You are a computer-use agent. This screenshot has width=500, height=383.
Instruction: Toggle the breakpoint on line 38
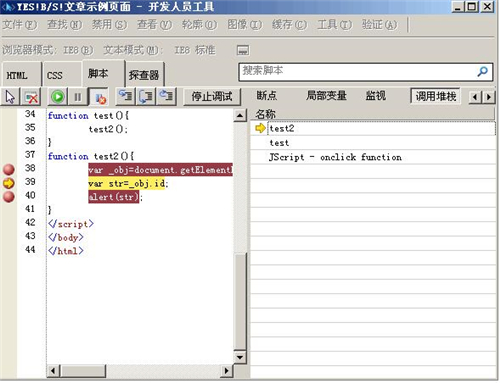click(x=9, y=169)
